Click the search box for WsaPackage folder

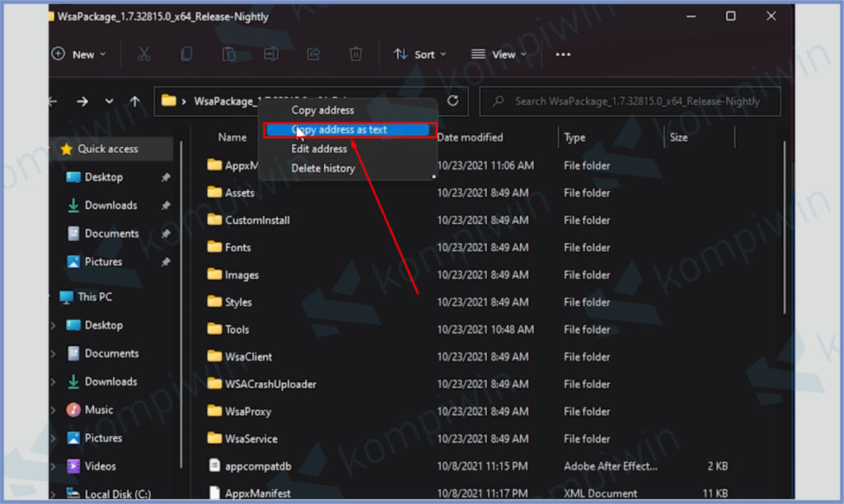pyautogui.click(x=631, y=101)
